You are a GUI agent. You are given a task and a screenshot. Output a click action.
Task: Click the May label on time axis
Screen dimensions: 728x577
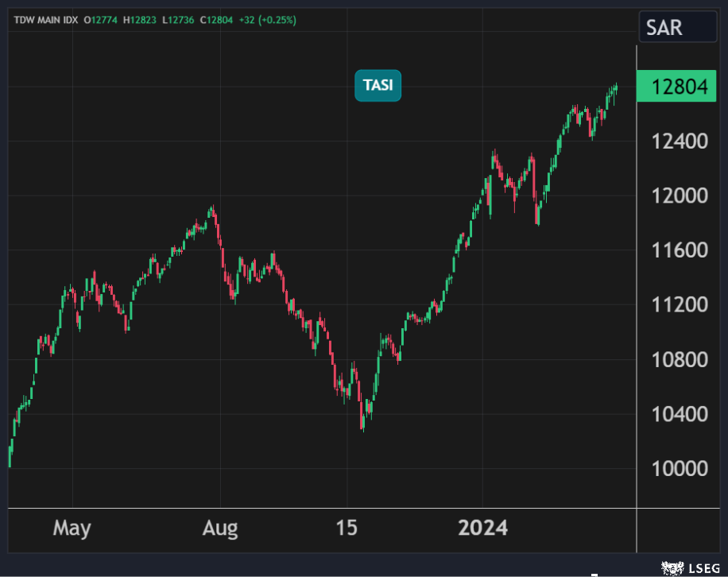tap(72, 528)
